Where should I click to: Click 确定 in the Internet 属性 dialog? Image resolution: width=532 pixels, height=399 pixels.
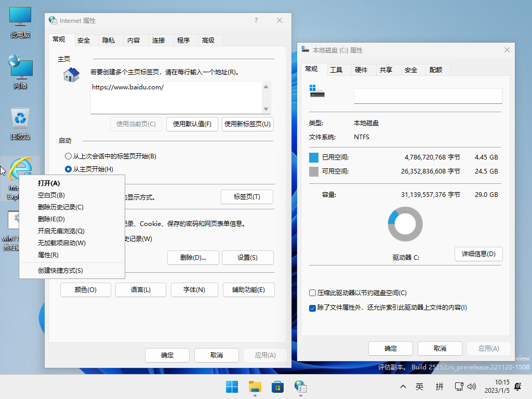(167, 355)
